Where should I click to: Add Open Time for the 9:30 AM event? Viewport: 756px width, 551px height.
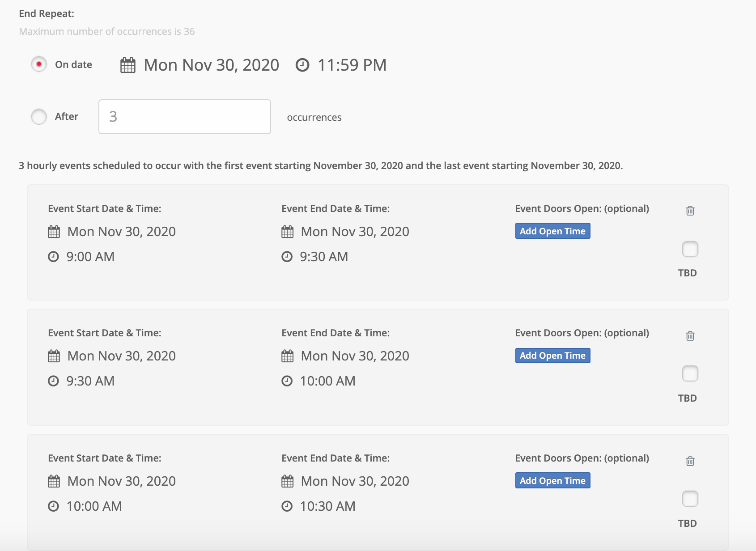(x=553, y=356)
